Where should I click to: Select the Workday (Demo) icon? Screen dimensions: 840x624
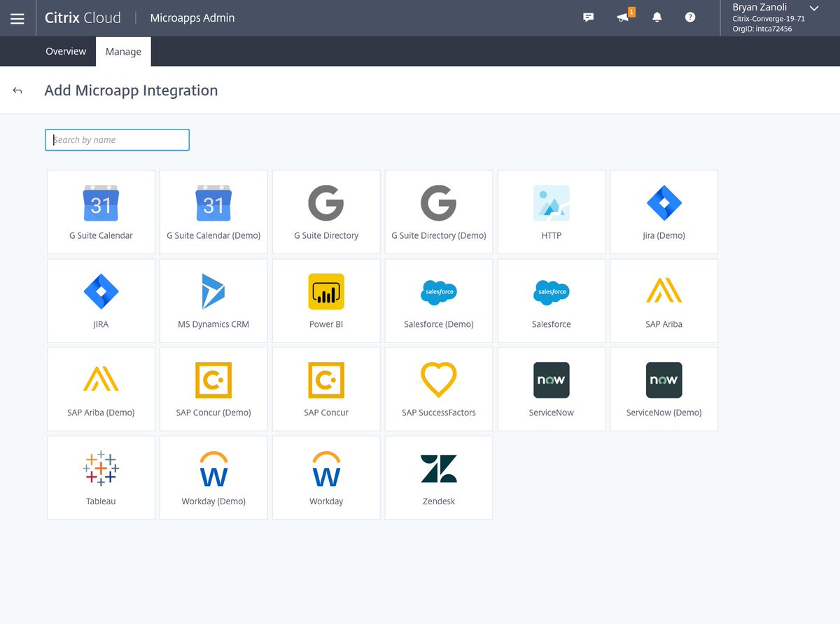pyautogui.click(x=213, y=469)
